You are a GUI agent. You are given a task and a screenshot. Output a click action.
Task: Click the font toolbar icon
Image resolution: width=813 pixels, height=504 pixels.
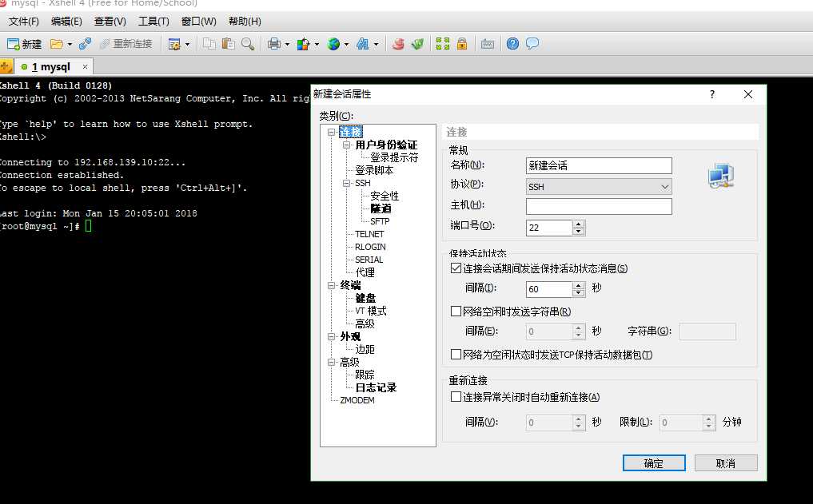(362, 44)
